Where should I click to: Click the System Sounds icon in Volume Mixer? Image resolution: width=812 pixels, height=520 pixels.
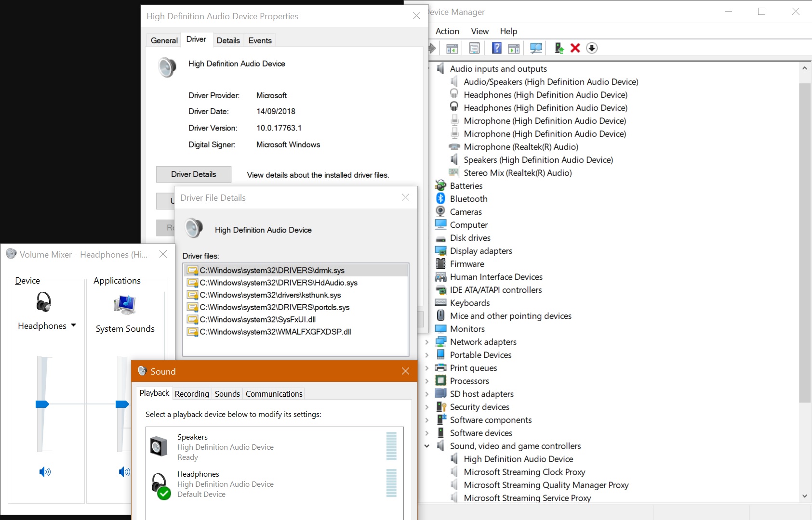125,304
